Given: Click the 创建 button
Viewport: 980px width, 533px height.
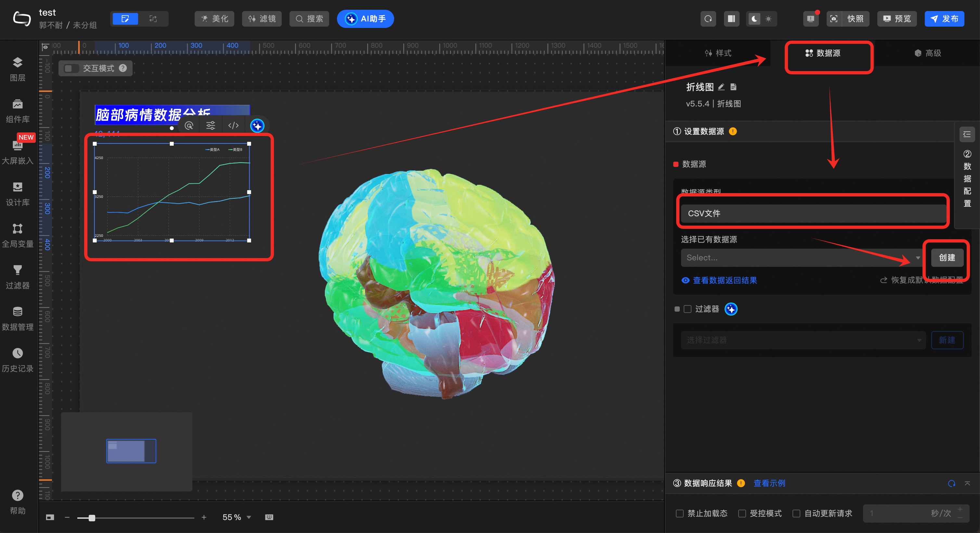Looking at the screenshot, I should 947,258.
